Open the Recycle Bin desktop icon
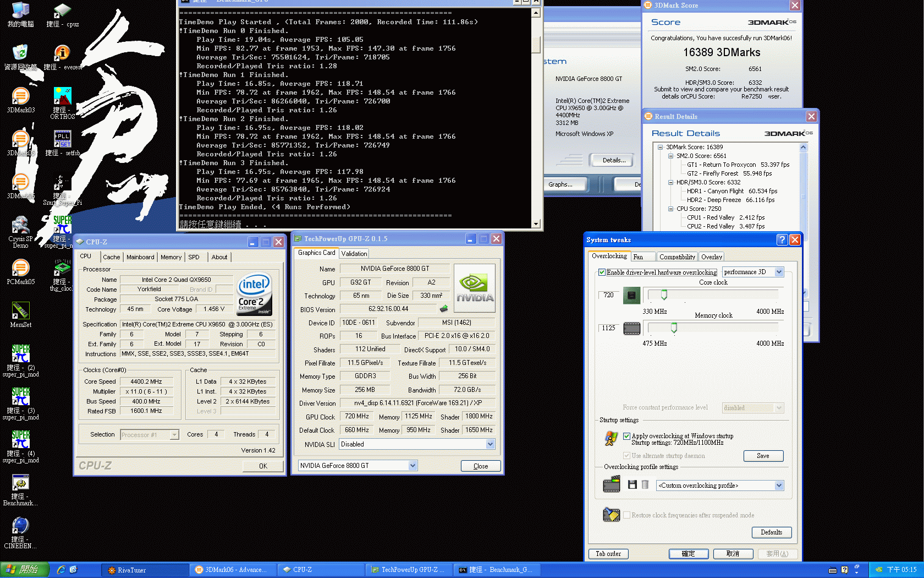924x578 pixels. [20, 57]
